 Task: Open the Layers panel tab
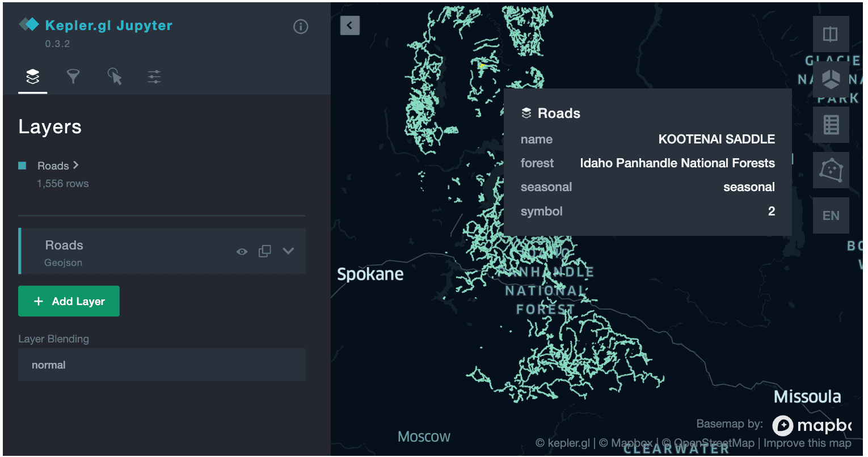pos(33,77)
